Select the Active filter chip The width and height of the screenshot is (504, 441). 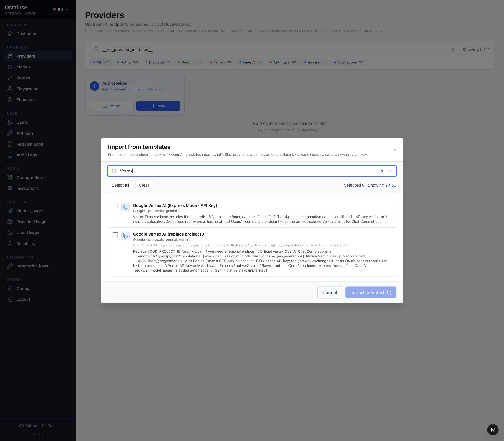pyautogui.click(x=127, y=62)
